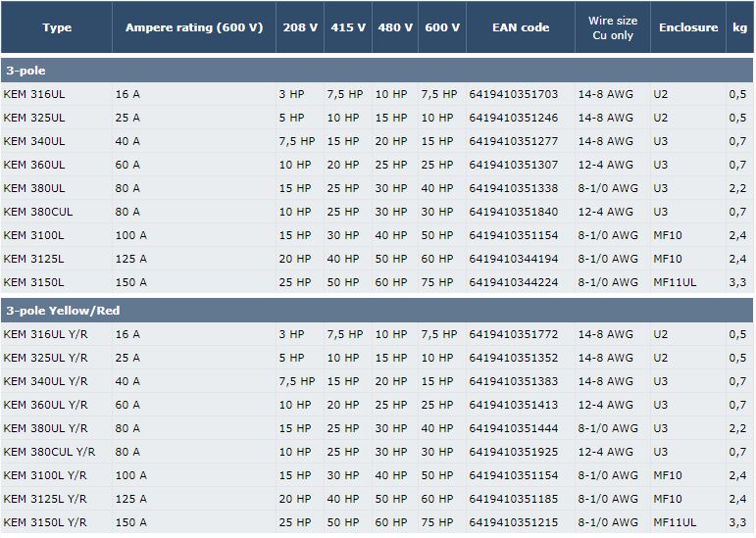756x538 pixels.
Task: Click 3,3 kg value in KEM 3150L Y/R row
Action: (x=737, y=522)
